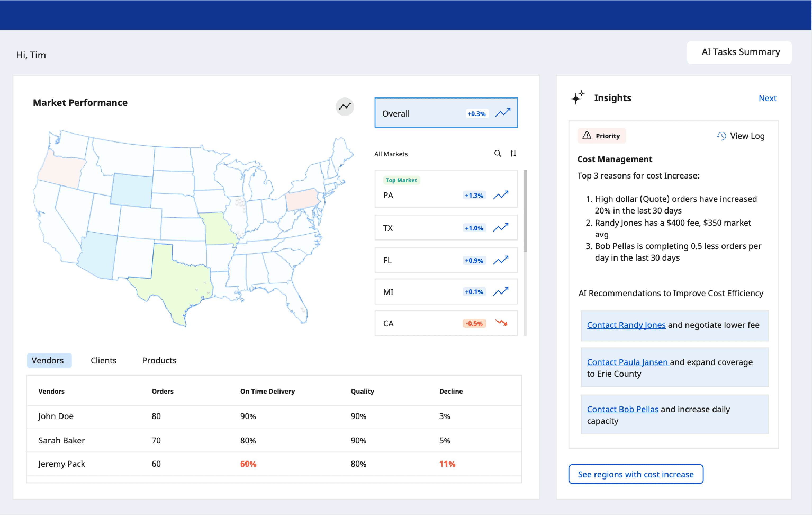Click See regions with cost increase
This screenshot has height=515, width=812.
pyautogui.click(x=636, y=474)
